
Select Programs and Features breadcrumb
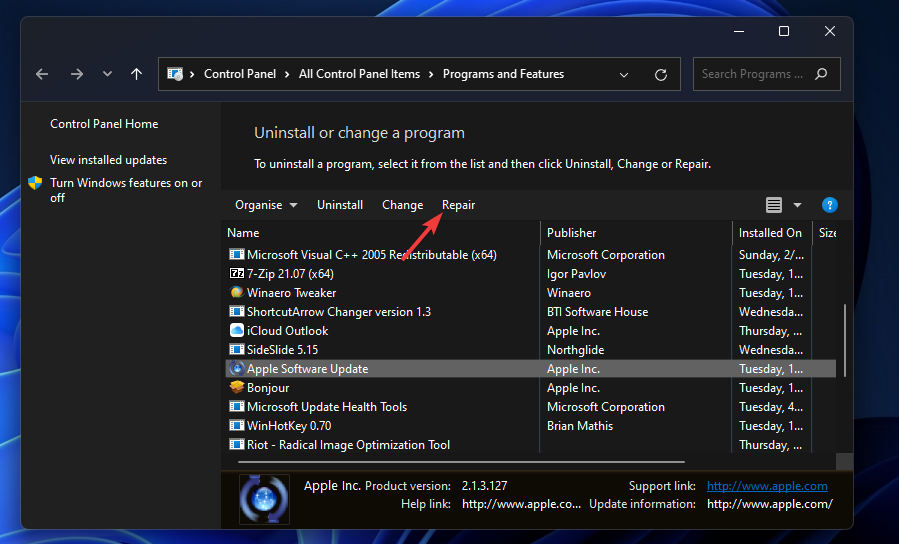point(503,74)
